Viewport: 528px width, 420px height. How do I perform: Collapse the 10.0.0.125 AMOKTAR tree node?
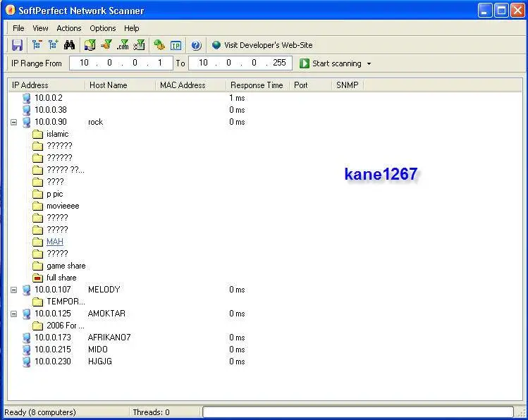tap(14, 314)
